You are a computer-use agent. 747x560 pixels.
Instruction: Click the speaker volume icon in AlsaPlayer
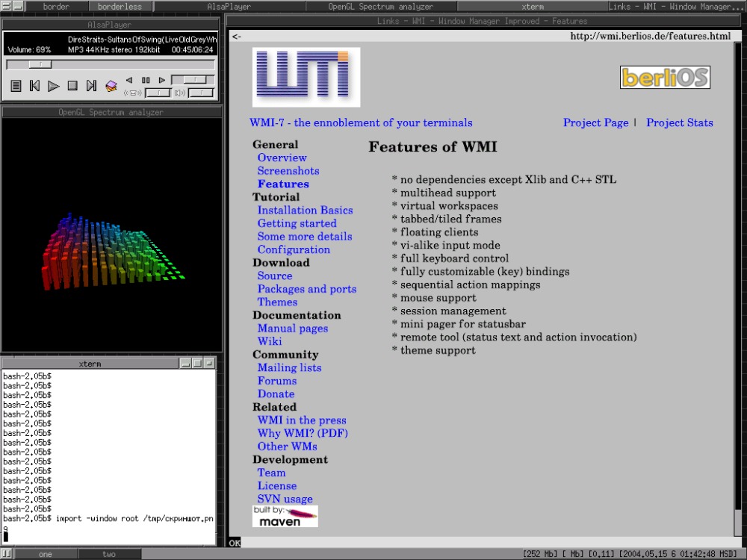click(x=179, y=93)
